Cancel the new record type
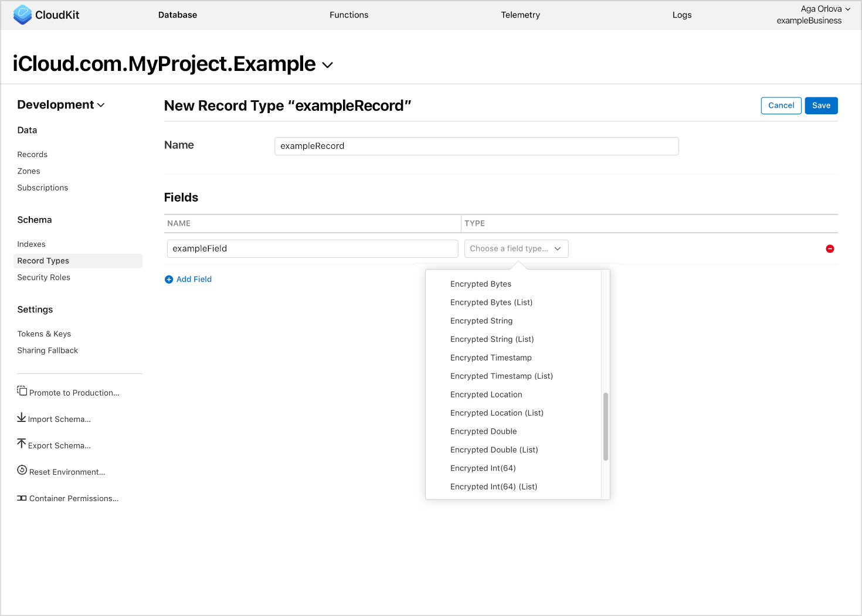Screen dimensions: 862x616 coord(780,105)
